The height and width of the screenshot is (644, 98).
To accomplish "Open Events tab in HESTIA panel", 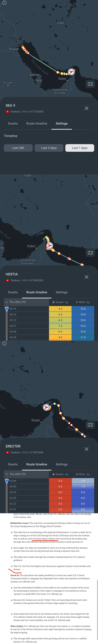I will [13, 292].
